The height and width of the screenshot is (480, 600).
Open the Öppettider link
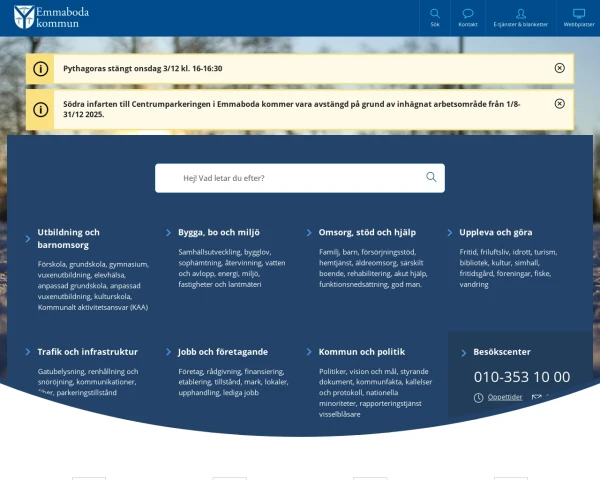505,397
